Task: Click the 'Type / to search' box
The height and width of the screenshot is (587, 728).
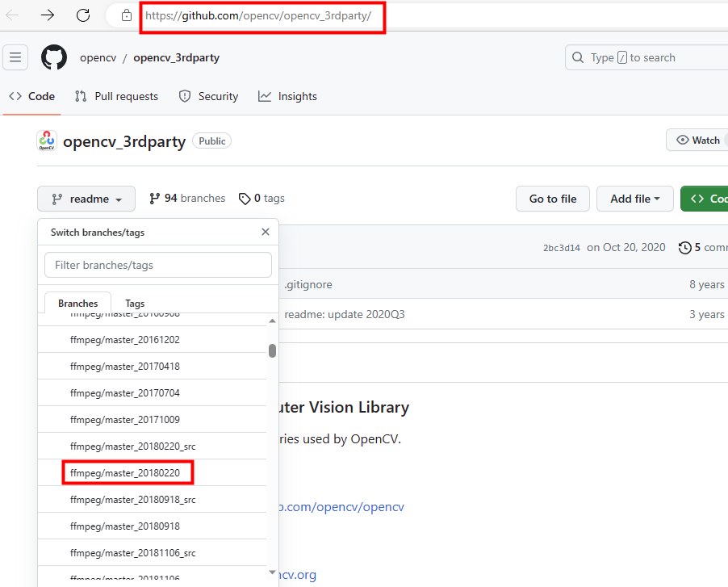Action: (x=646, y=57)
